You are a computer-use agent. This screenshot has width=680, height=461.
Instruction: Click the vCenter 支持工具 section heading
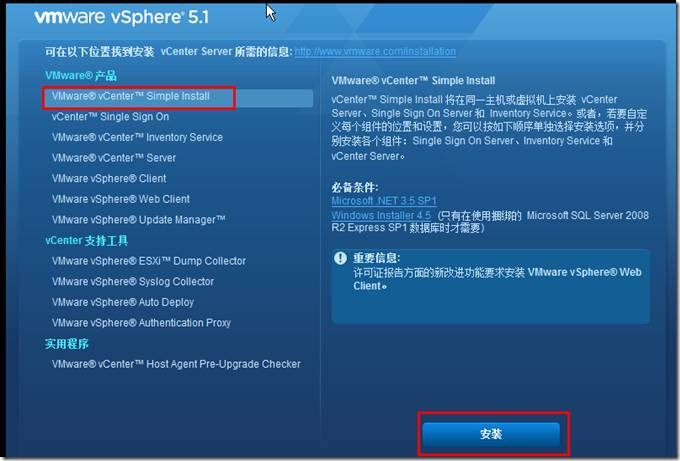point(86,241)
